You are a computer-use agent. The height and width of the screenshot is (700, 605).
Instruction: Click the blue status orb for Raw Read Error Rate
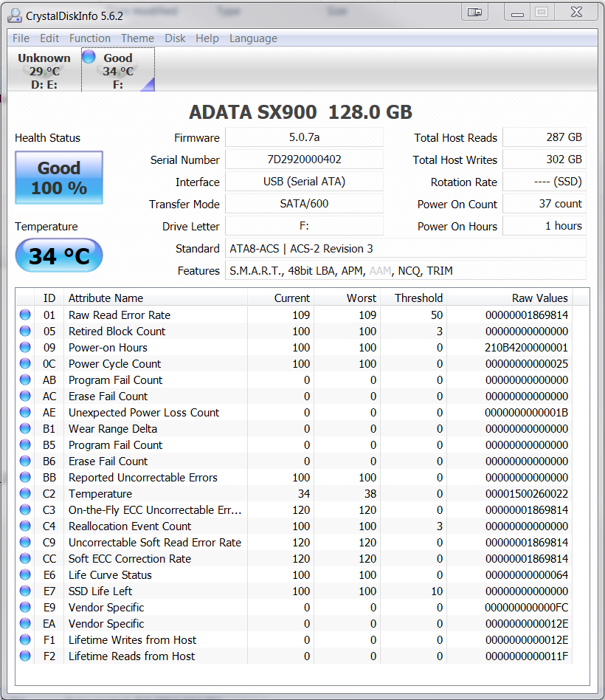click(x=25, y=315)
